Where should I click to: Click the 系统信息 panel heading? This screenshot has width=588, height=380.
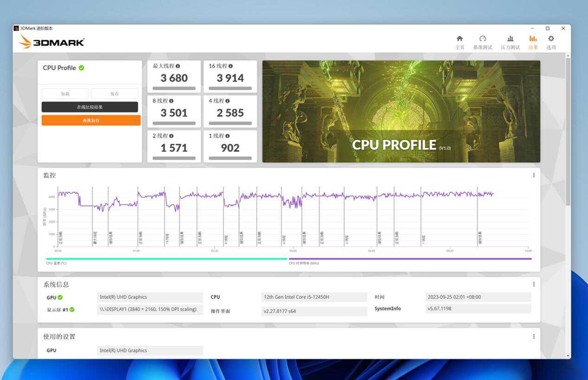[56, 284]
